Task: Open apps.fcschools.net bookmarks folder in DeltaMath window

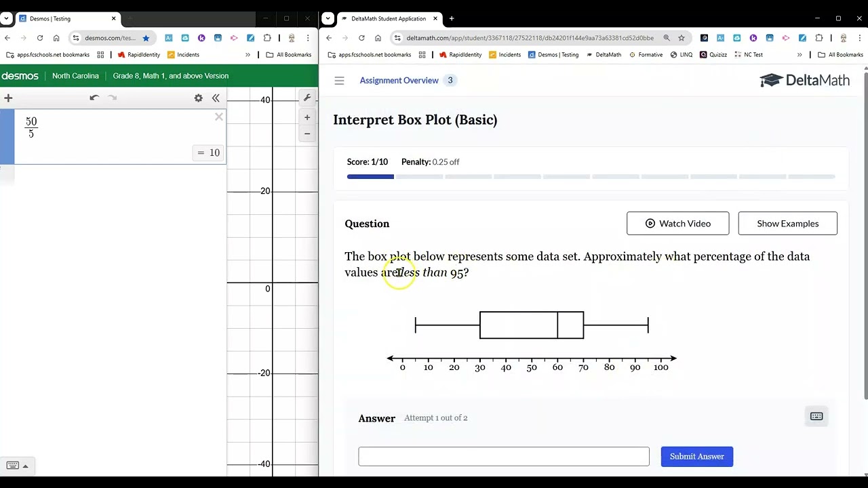Action: (x=369, y=55)
